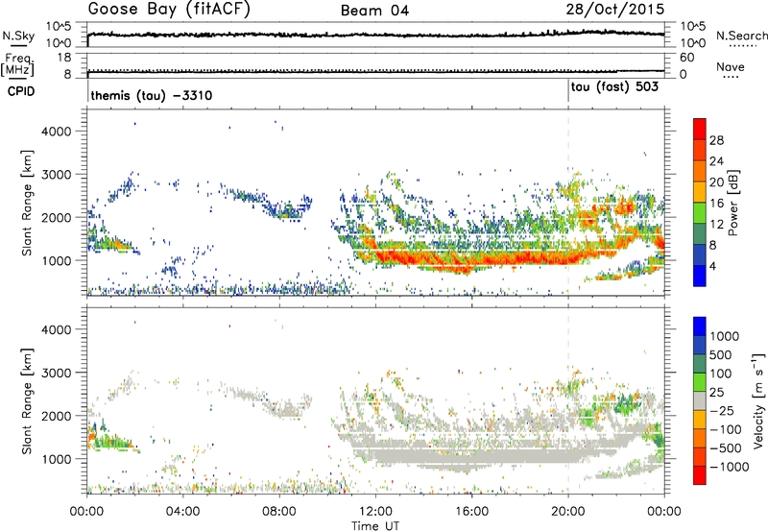
Task: Click the "-500" Velocity scale label
Action: (x=726, y=447)
